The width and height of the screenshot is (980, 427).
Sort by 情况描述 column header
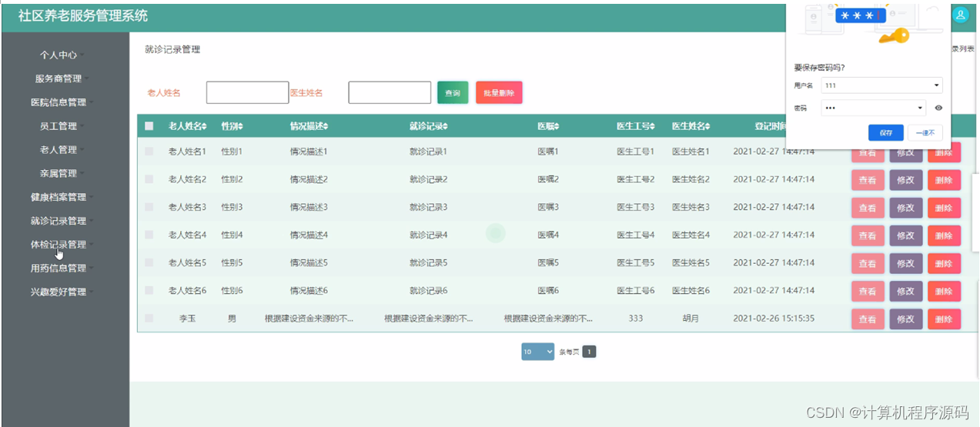pos(309,126)
